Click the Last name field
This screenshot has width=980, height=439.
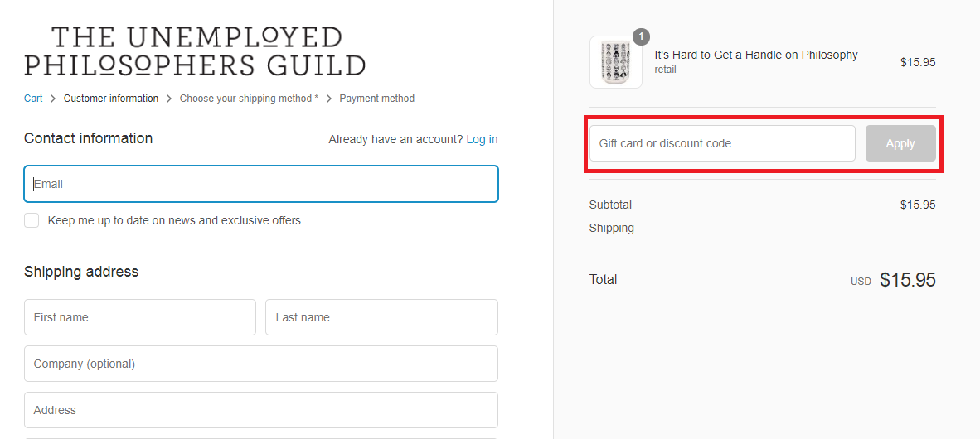(382, 317)
